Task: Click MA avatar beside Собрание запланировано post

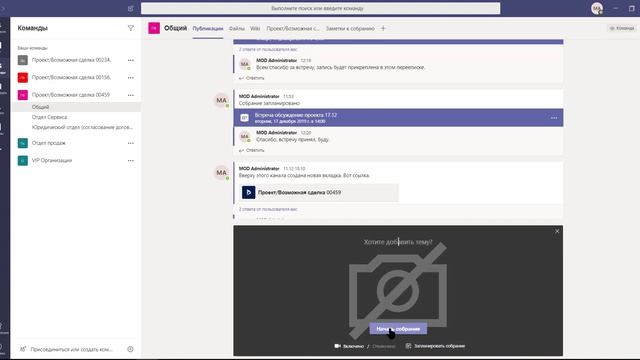Action: click(222, 100)
